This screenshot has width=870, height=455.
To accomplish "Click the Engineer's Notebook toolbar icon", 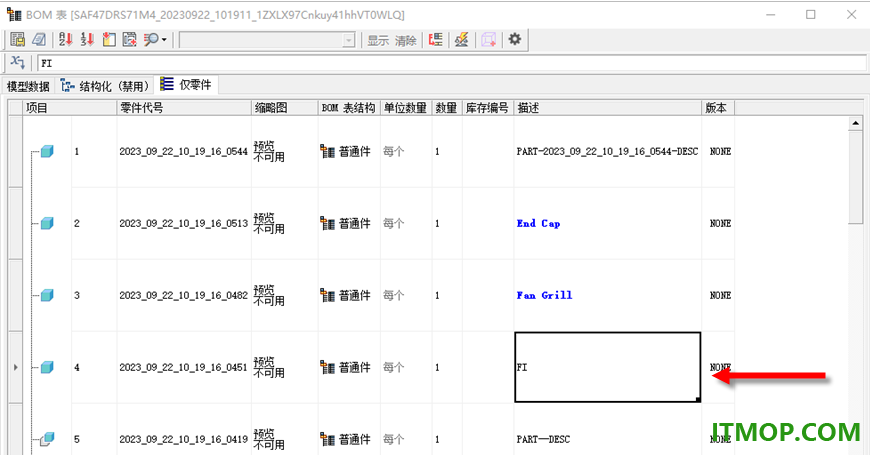I will click(x=39, y=39).
